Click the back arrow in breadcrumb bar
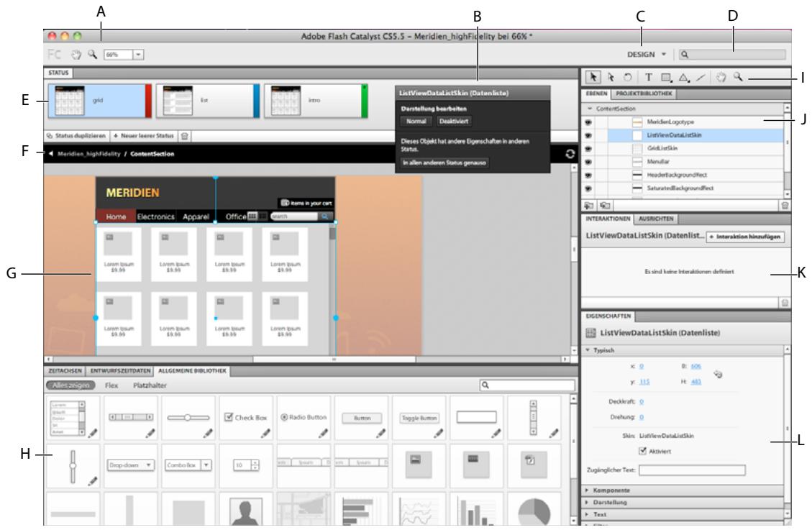The height and width of the screenshot is (530, 812). click(x=51, y=154)
